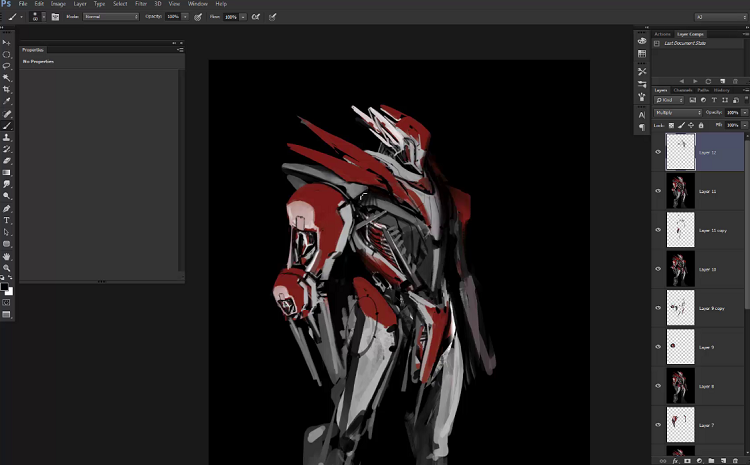Update layer comp refresh button

coord(708,81)
